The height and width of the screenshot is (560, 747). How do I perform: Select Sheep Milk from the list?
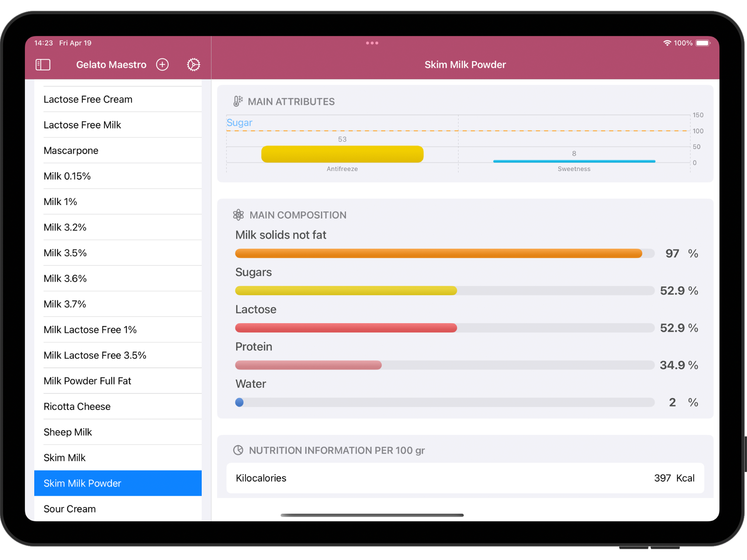pyautogui.click(x=118, y=432)
